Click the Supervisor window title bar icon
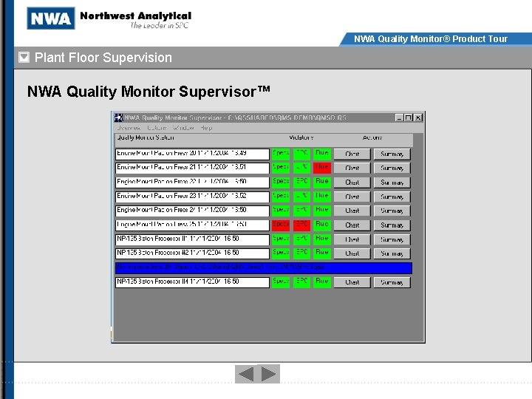The width and height of the screenshot is (532, 399). click(x=118, y=117)
